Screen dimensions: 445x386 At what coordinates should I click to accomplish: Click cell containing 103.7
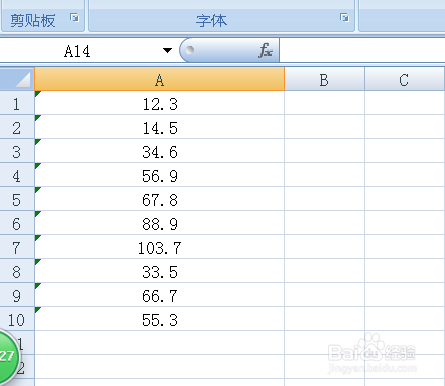click(160, 247)
